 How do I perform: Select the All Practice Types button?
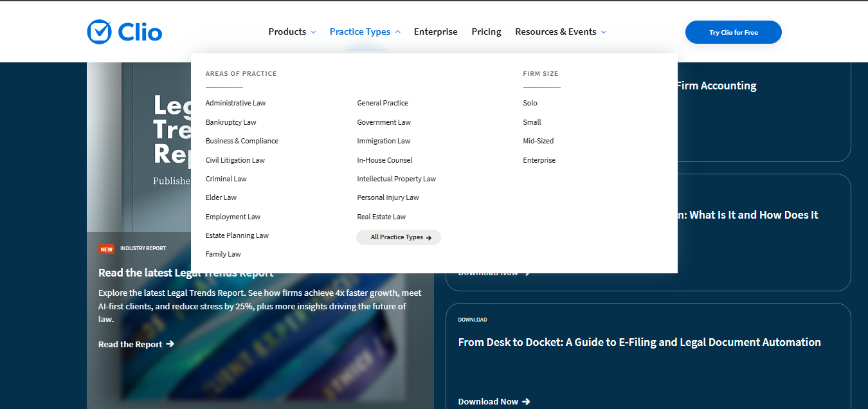[x=398, y=237]
